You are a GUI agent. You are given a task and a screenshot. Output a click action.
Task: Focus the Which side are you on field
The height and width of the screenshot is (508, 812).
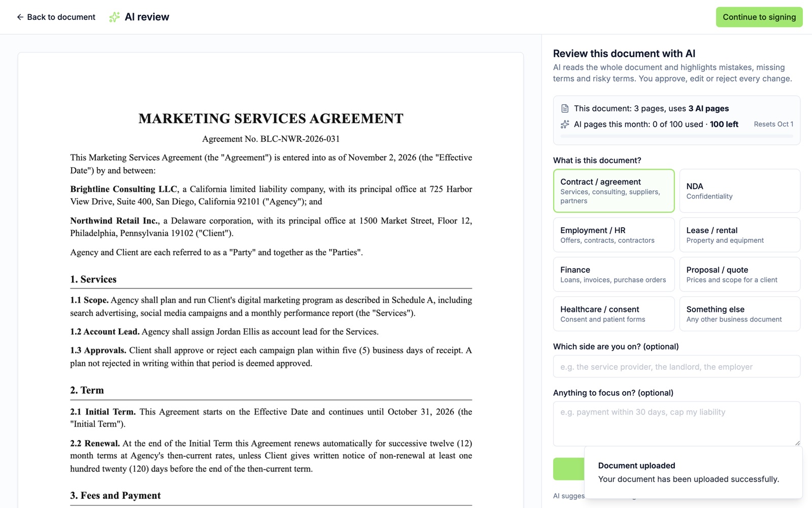pyautogui.click(x=676, y=366)
